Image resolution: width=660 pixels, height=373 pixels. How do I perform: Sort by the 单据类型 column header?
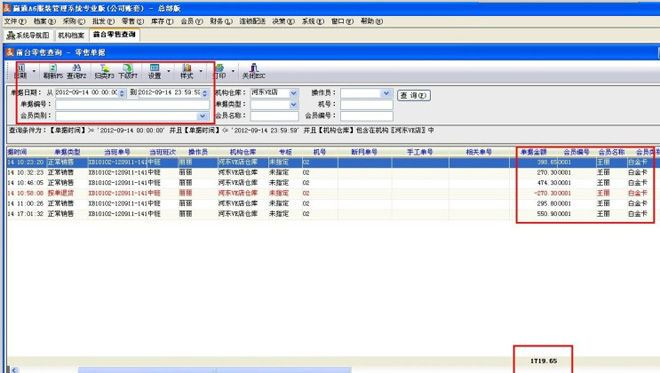[67, 152]
